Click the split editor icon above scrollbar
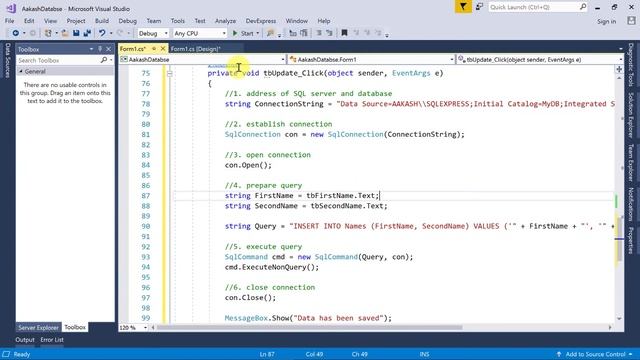Image resolution: width=640 pixels, height=360 pixels. [x=619, y=69]
